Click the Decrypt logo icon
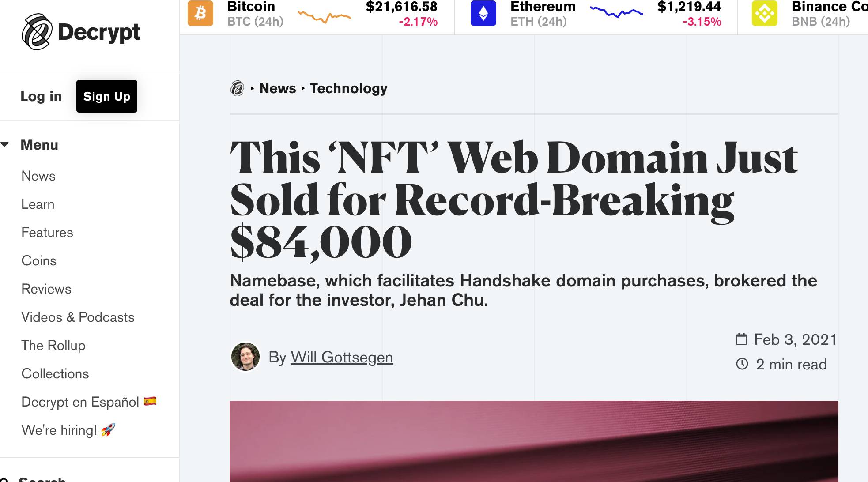Screen dimensions: 868x482 [37, 32]
